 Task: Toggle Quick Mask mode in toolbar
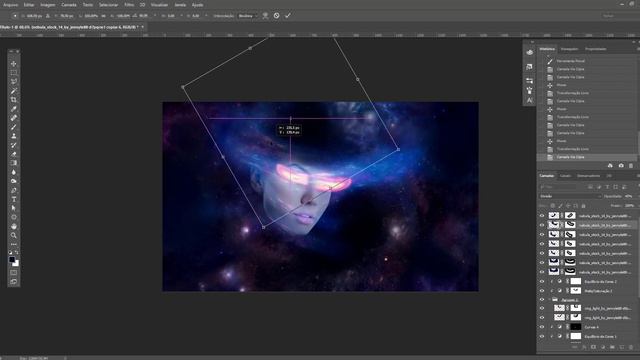[x=13, y=273]
